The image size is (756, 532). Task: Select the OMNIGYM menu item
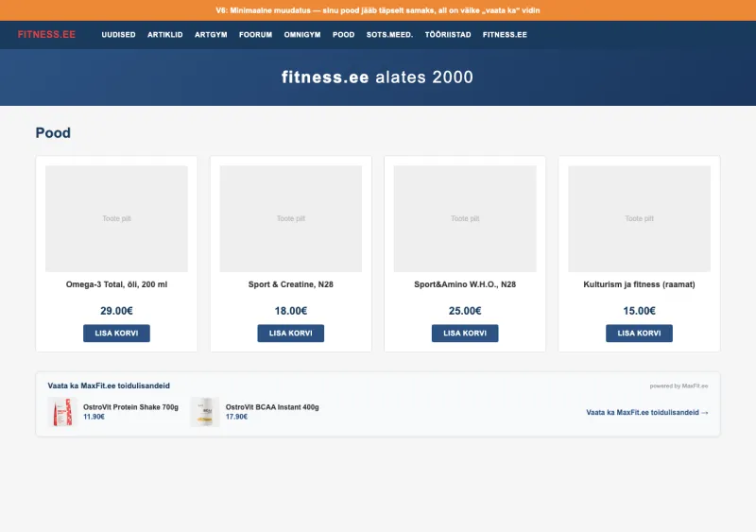point(302,34)
